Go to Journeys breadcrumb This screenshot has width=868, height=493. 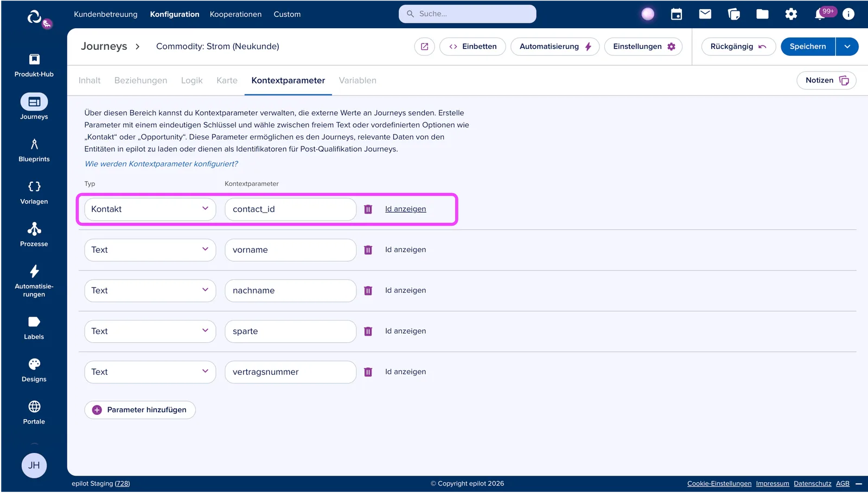tap(104, 47)
